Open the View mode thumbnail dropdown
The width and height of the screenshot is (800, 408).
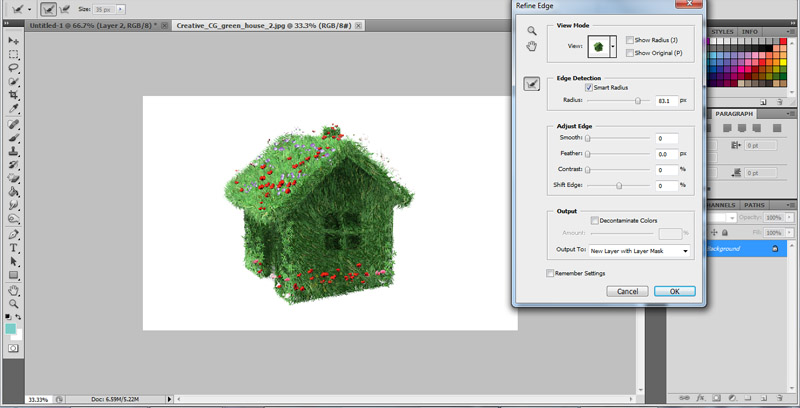tap(612, 46)
